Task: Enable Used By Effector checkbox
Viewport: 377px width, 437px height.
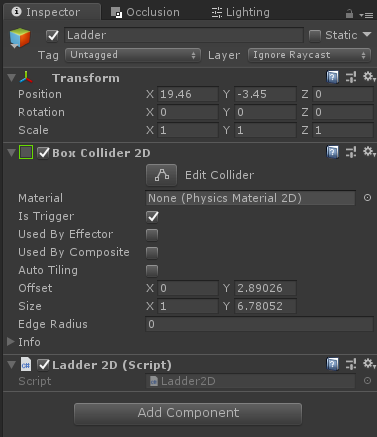Action: click(x=152, y=235)
